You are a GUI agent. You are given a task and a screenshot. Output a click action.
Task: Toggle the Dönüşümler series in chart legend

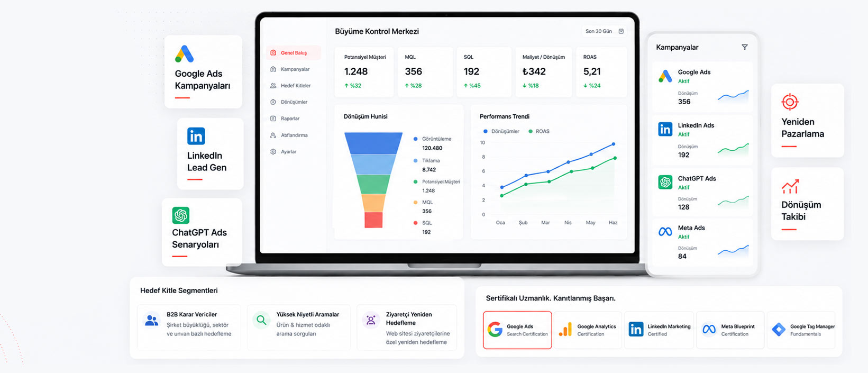pos(501,131)
